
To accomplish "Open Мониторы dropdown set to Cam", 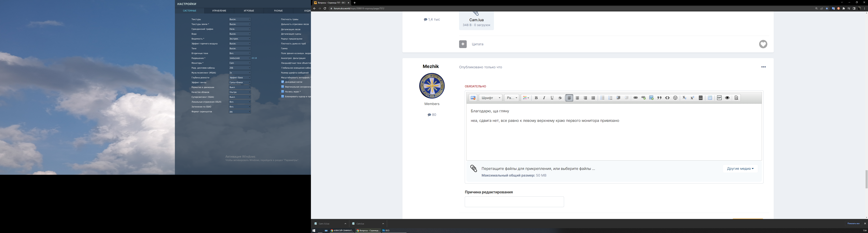I will pyautogui.click(x=240, y=63).
